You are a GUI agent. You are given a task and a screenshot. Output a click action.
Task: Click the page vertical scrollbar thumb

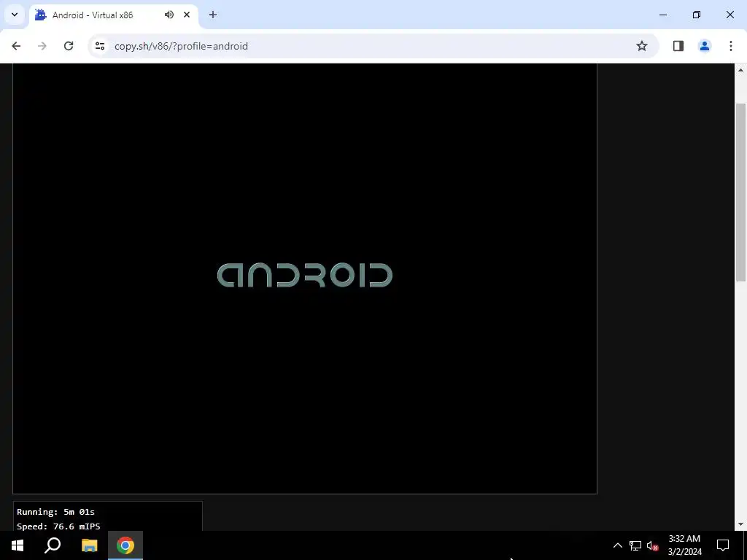tap(741, 192)
